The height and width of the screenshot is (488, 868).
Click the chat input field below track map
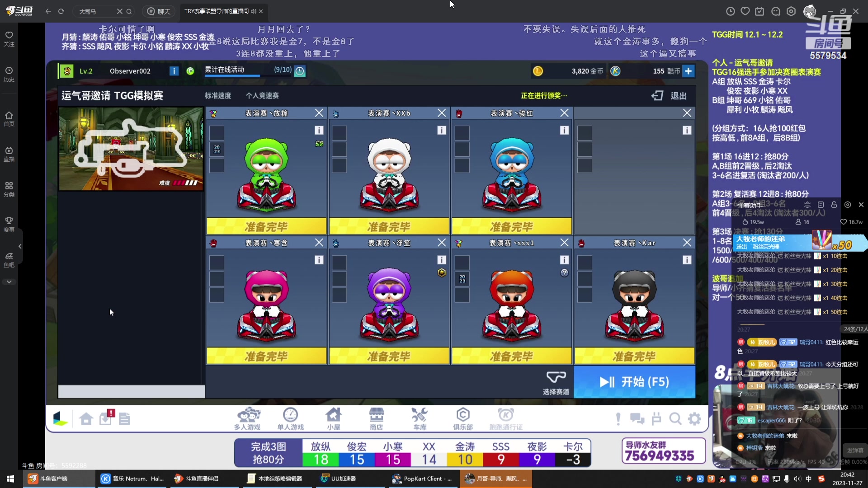131,391
